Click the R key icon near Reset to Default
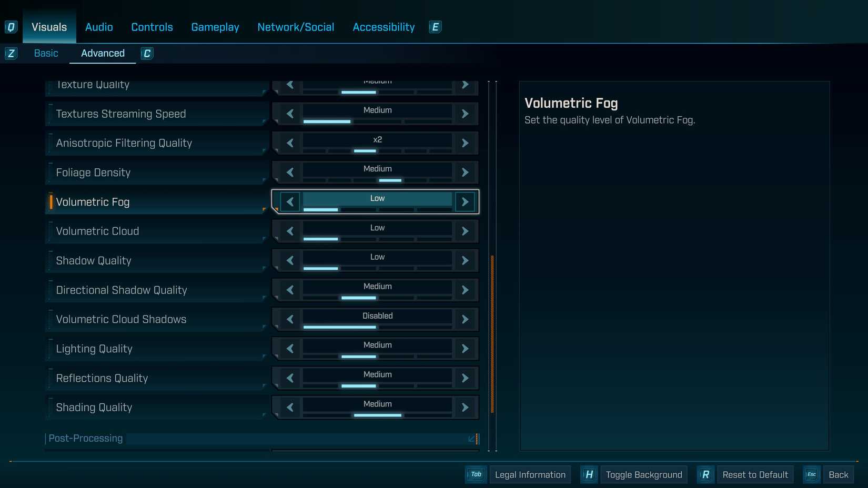This screenshot has height=488, width=868. pyautogui.click(x=705, y=474)
